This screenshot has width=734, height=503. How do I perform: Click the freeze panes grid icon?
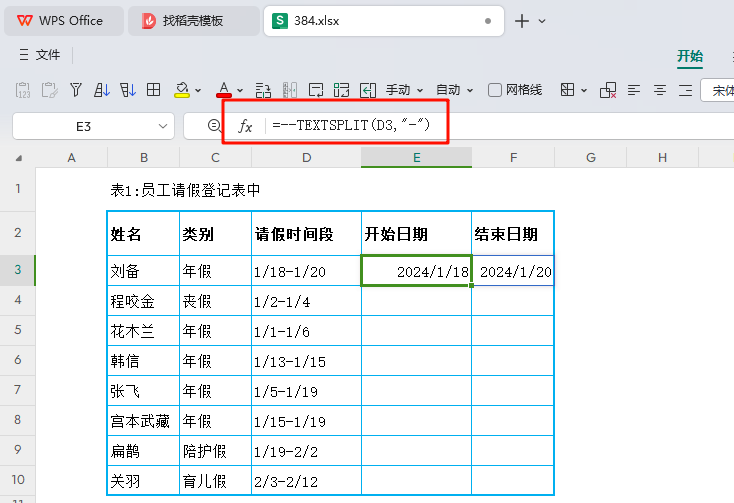coord(567,89)
